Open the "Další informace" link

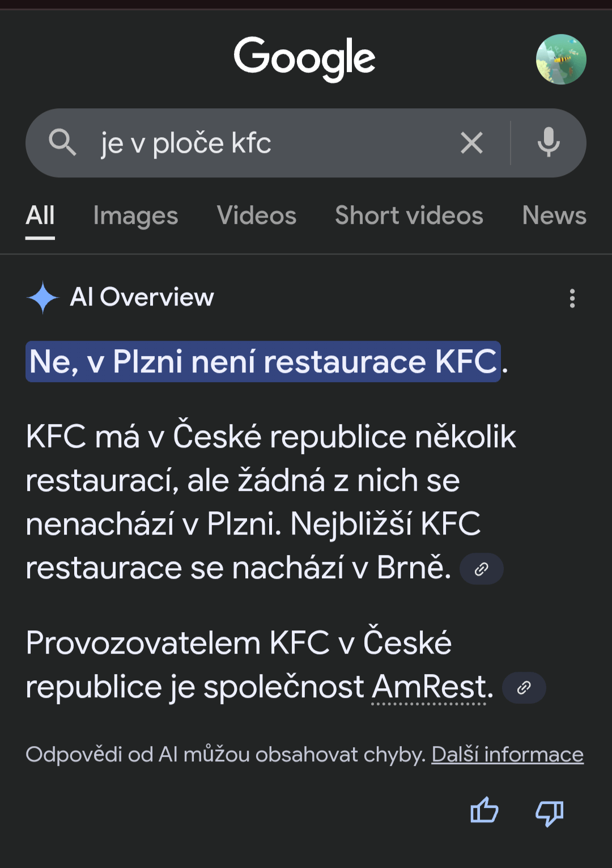[507, 755]
